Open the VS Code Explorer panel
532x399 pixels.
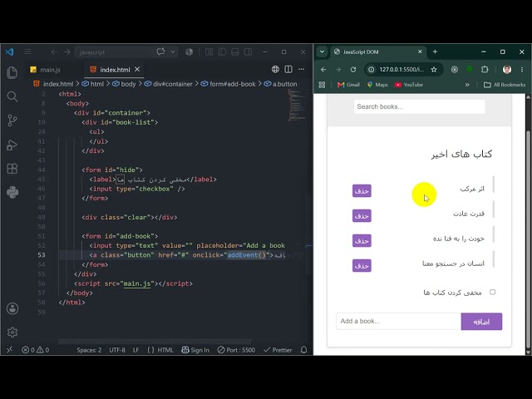pos(12,72)
